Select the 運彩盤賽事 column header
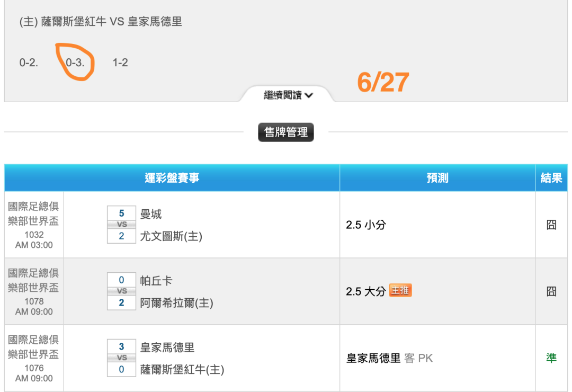Image resolution: width=572 pixels, height=392 pixels. pos(172,178)
